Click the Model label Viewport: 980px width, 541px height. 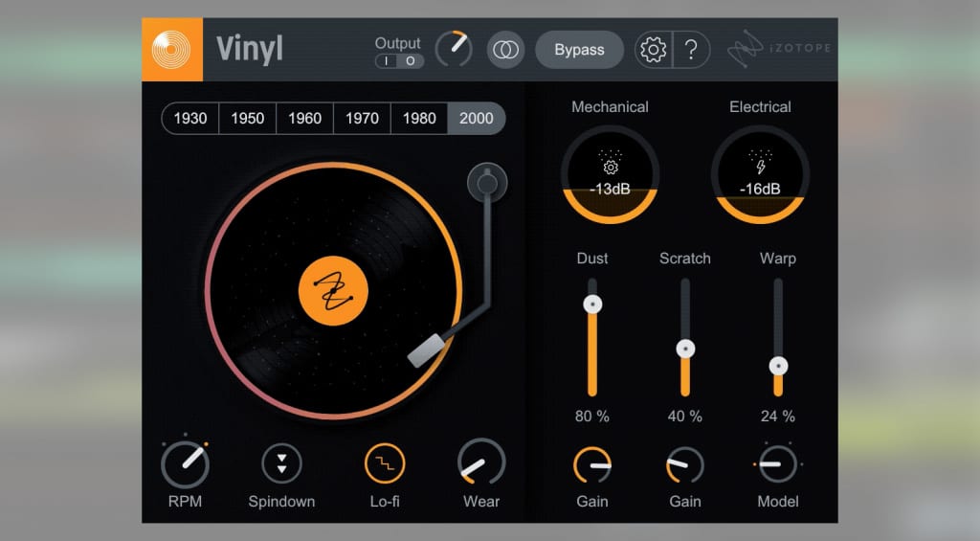pos(778,502)
